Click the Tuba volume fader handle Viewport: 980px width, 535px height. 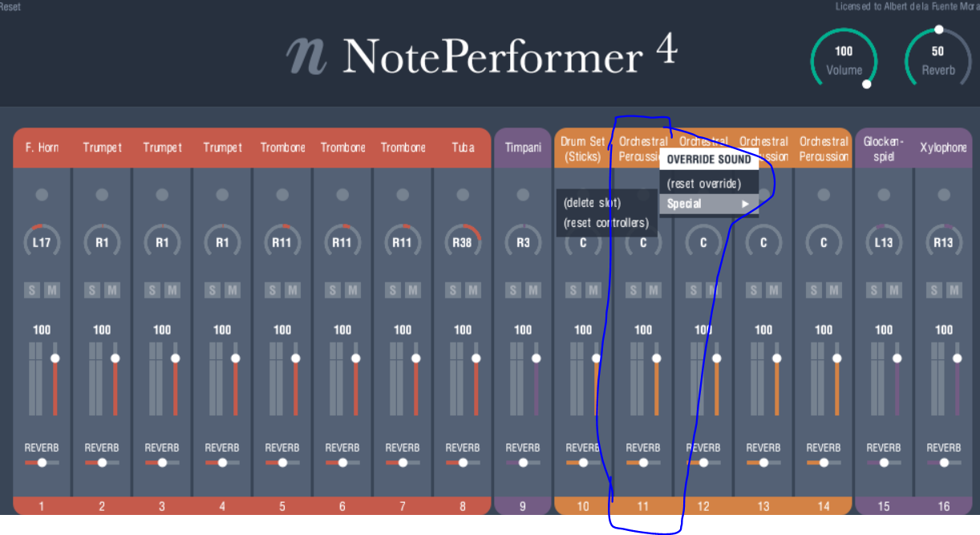point(476,359)
